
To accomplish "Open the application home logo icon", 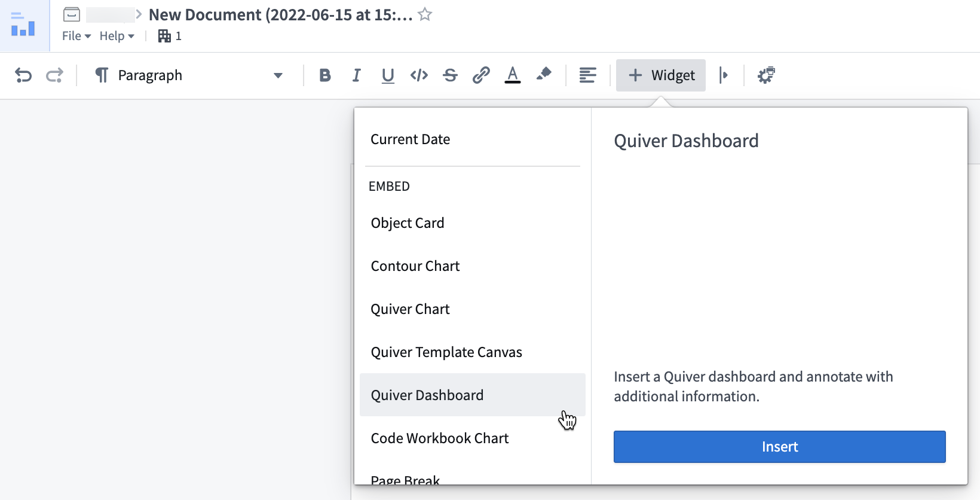I will click(23, 25).
